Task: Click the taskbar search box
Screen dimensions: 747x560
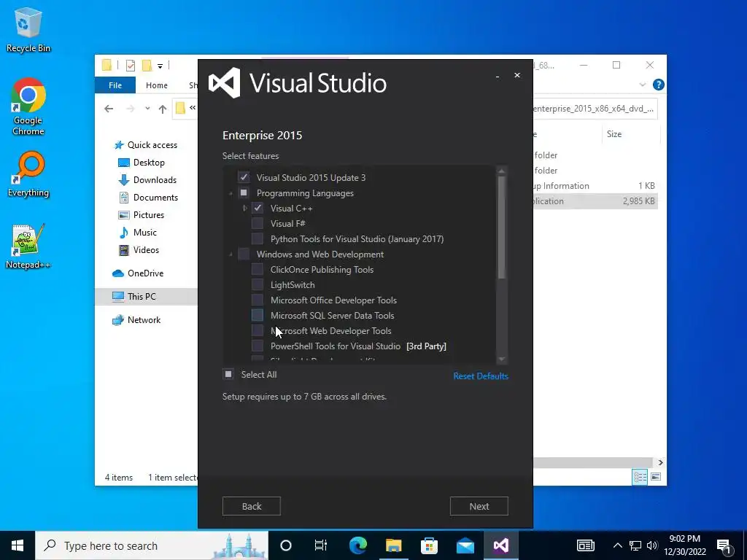Action: point(152,545)
